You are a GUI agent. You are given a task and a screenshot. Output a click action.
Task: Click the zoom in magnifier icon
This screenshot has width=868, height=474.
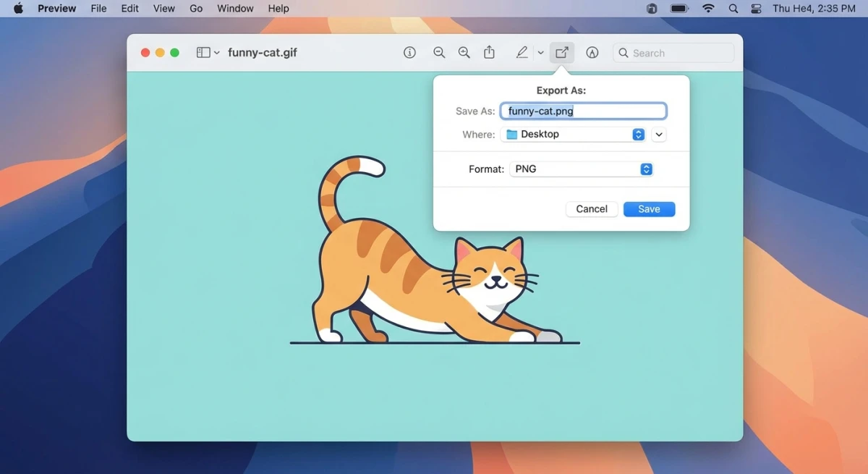point(464,53)
